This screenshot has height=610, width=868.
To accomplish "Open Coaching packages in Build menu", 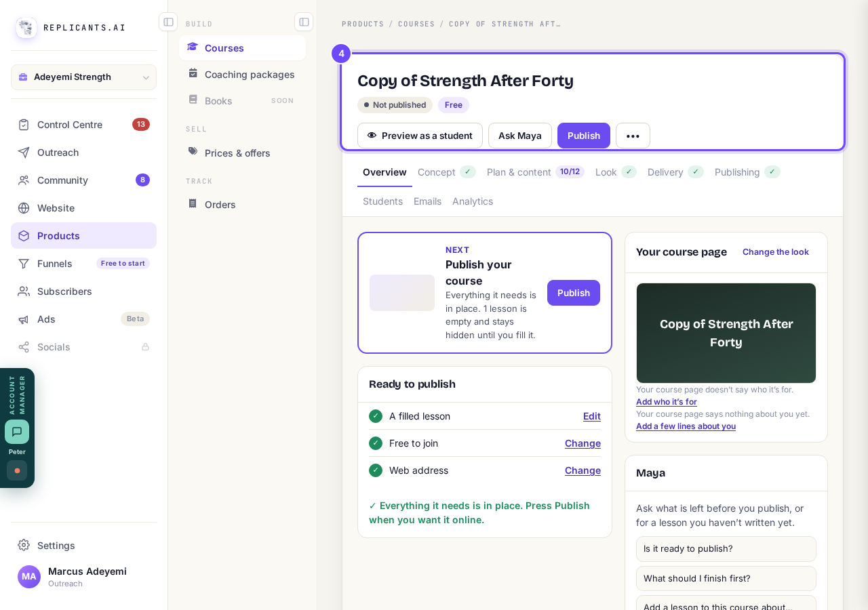I will coord(242,75).
